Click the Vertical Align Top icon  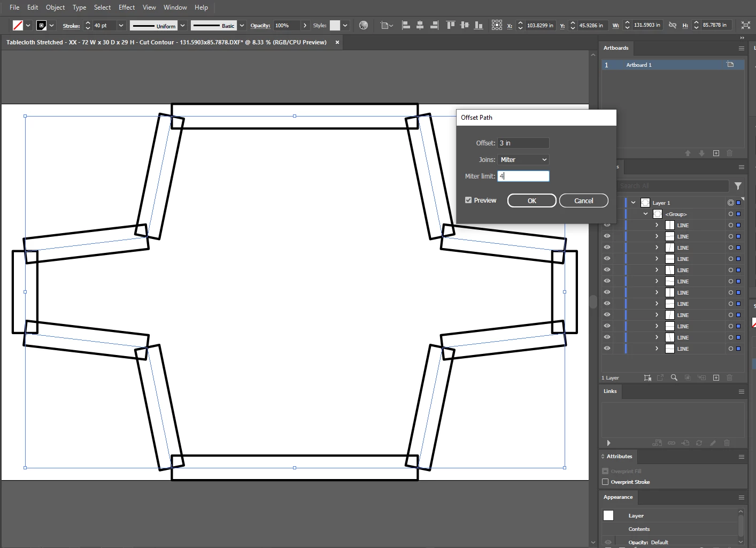450,25
